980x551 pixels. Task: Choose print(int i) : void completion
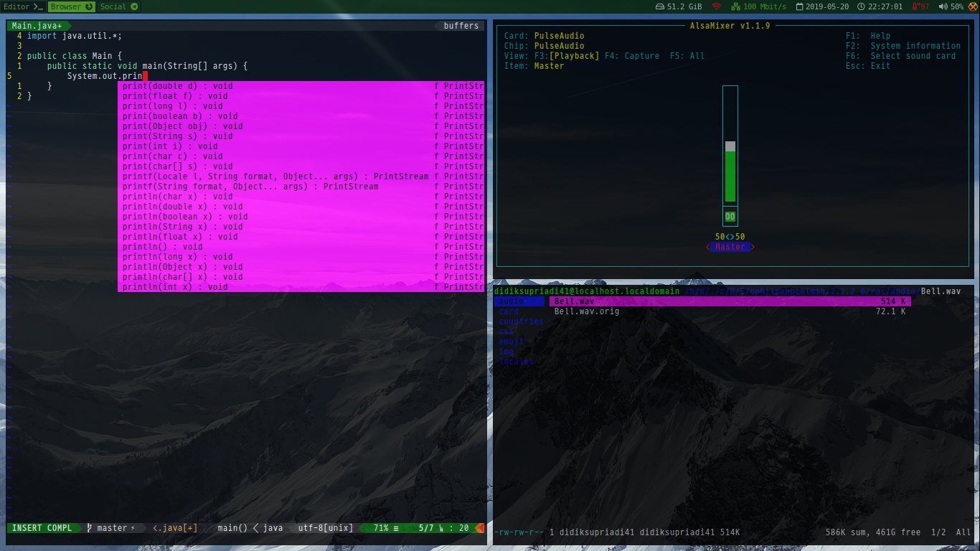[x=301, y=146]
